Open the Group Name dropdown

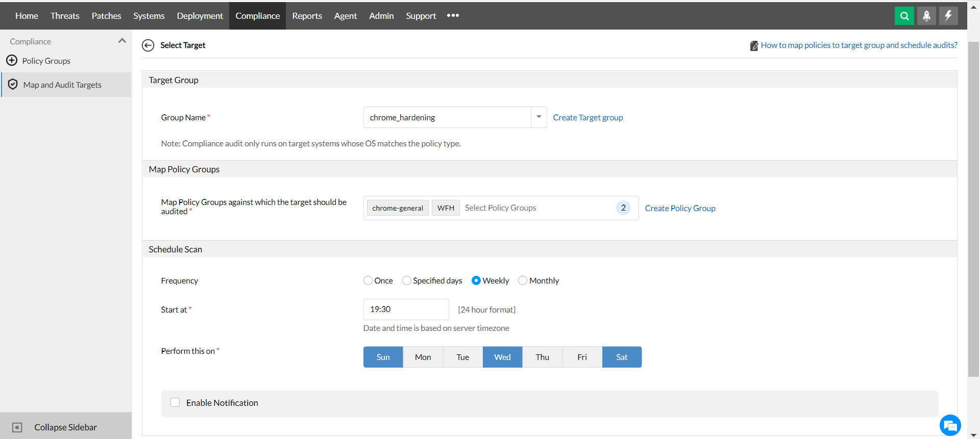(538, 117)
